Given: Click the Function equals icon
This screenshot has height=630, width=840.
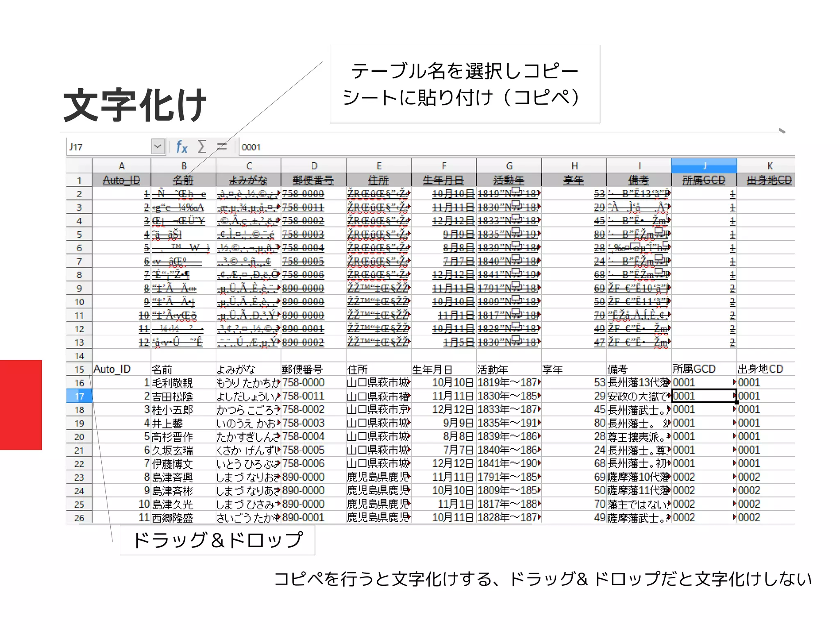Looking at the screenshot, I should coord(221,146).
